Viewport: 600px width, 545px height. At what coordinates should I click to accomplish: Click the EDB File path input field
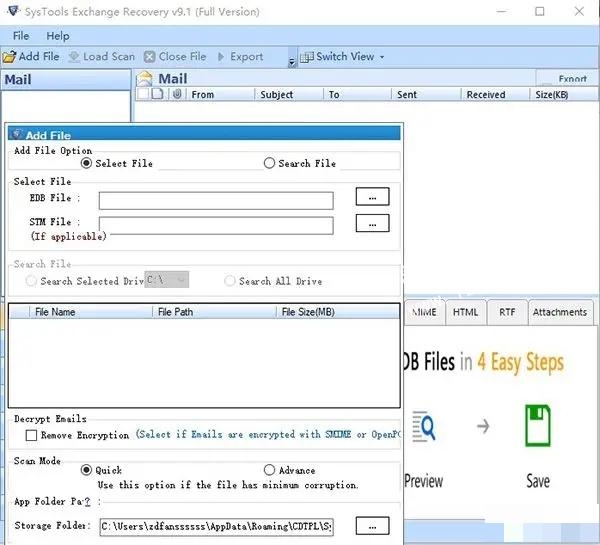(216, 201)
